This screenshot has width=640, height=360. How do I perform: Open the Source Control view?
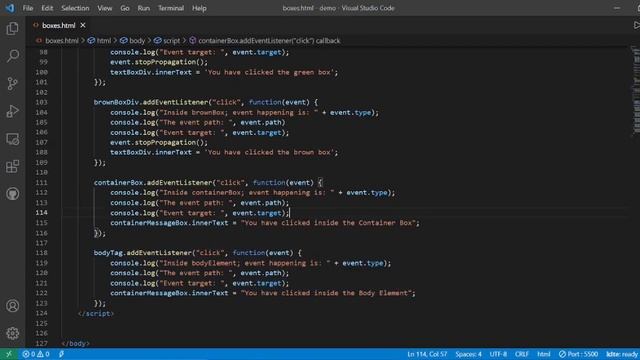pos(13,84)
